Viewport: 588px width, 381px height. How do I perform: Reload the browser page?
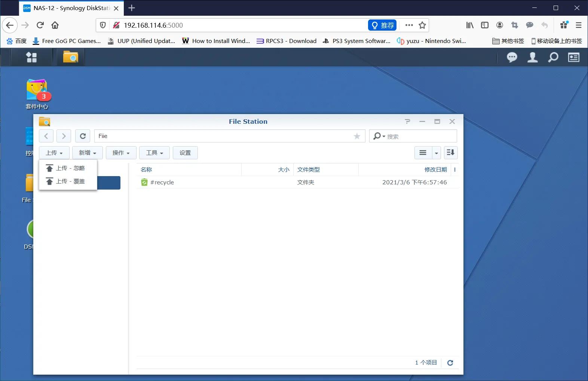[x=40, y=25]
